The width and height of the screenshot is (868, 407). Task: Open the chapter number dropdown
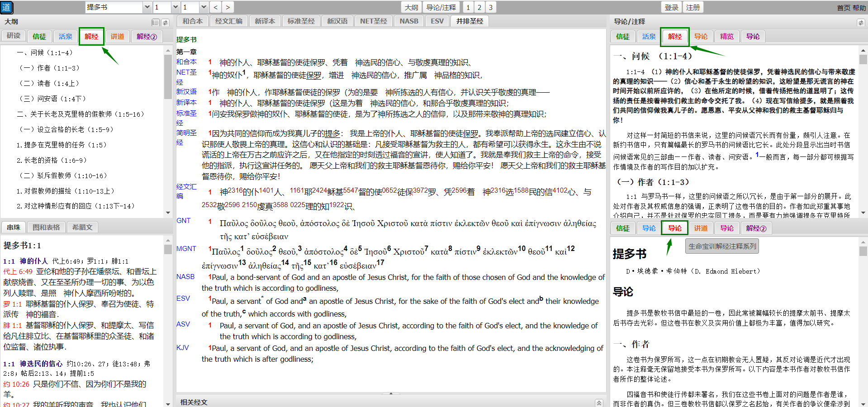pyautogui.click(x=175, y=7)
